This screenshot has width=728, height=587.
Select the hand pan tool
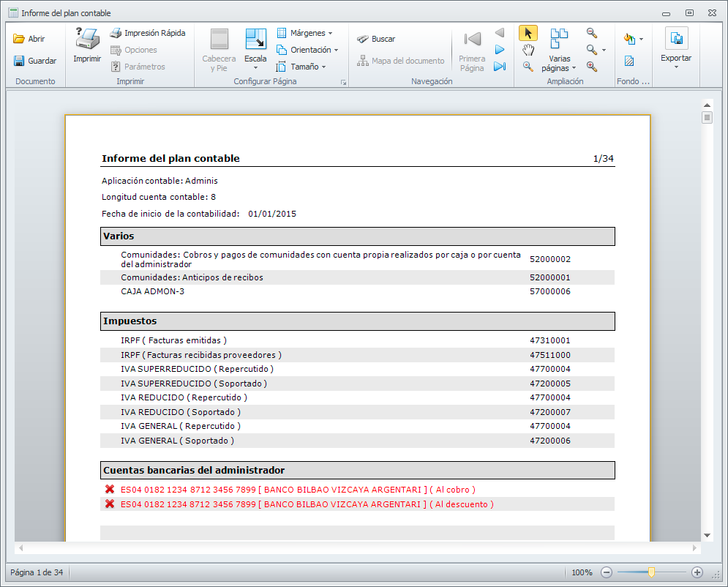(x=528, y=49)
